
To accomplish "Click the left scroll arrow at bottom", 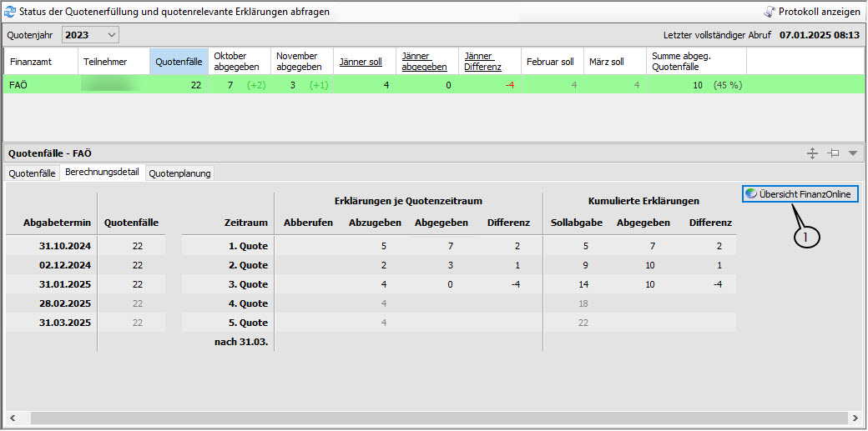I will (x=12, y=417).
